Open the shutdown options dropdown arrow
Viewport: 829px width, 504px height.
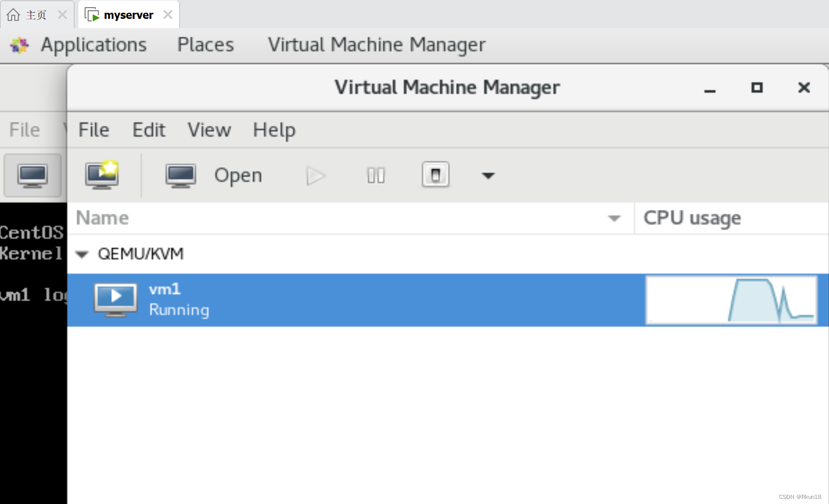pyautogui.click(x=488, y=176)
